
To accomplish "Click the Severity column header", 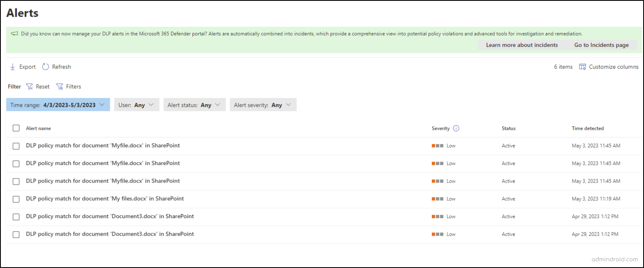I will pos(441,128).
